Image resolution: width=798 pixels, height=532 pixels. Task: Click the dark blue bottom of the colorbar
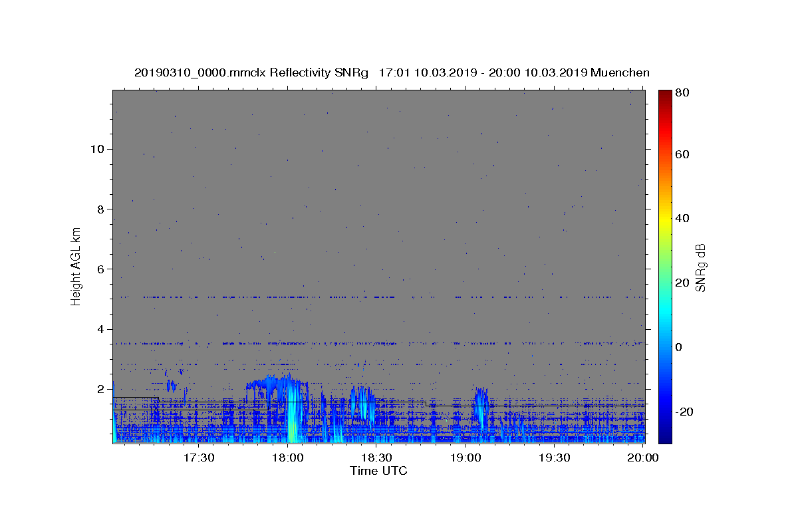click(665, 436)
